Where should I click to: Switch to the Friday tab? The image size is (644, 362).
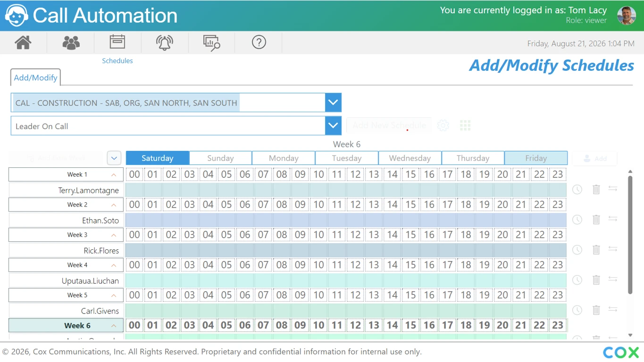(536, 158)
